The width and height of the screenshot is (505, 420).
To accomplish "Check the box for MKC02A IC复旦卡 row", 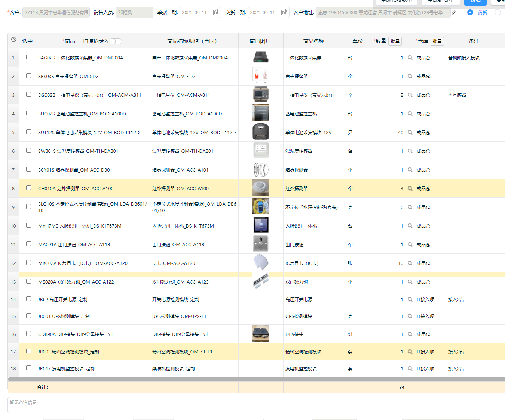I will pyautogui.click(x=28, y=263).
